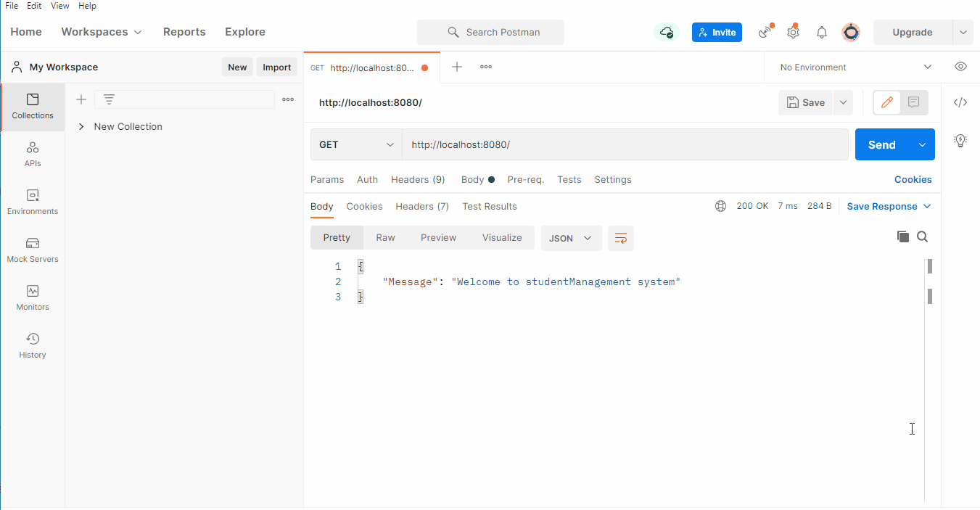Open the Collections sidebar panel

33,107
